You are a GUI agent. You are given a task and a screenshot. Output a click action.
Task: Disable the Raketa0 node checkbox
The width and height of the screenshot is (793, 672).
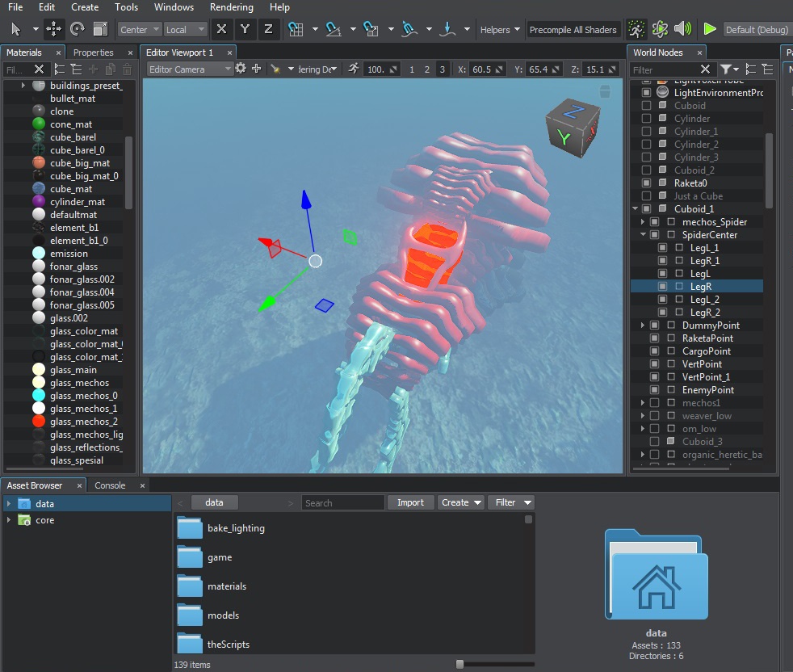(x=646, y=183)
